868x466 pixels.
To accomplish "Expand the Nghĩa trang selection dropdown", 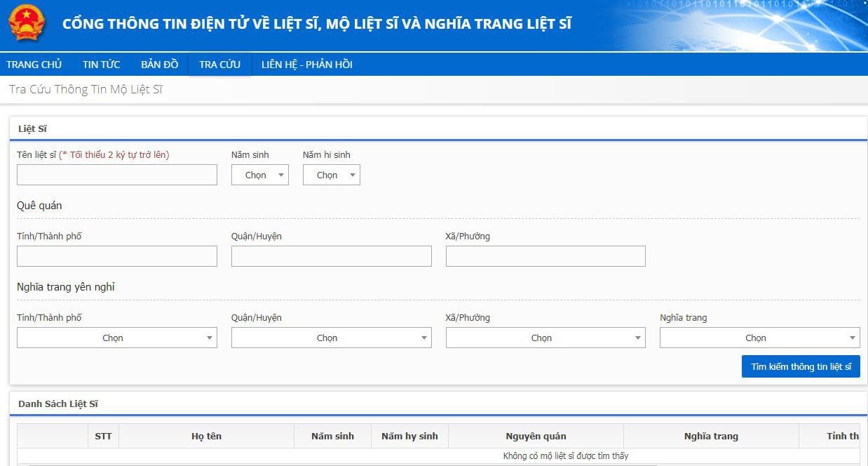I will click(x=759, y=338).
